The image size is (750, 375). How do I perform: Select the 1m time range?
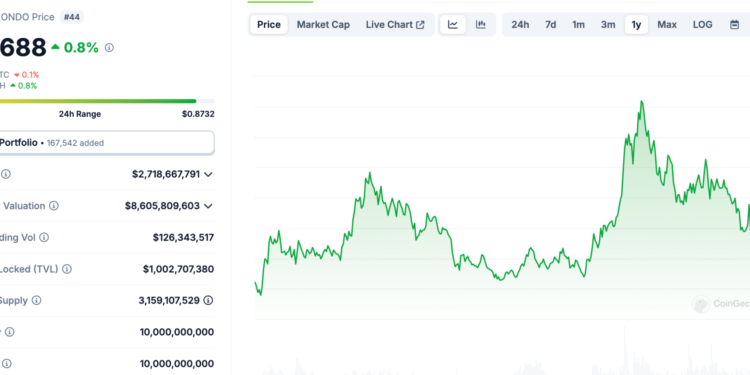pos(579,24)
